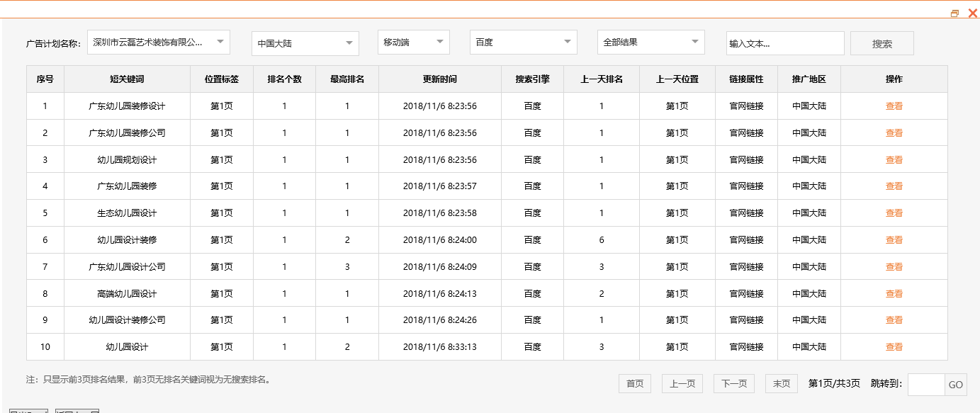
Task: Click the 下一页 next page button
Action: [x=733, y=383]
